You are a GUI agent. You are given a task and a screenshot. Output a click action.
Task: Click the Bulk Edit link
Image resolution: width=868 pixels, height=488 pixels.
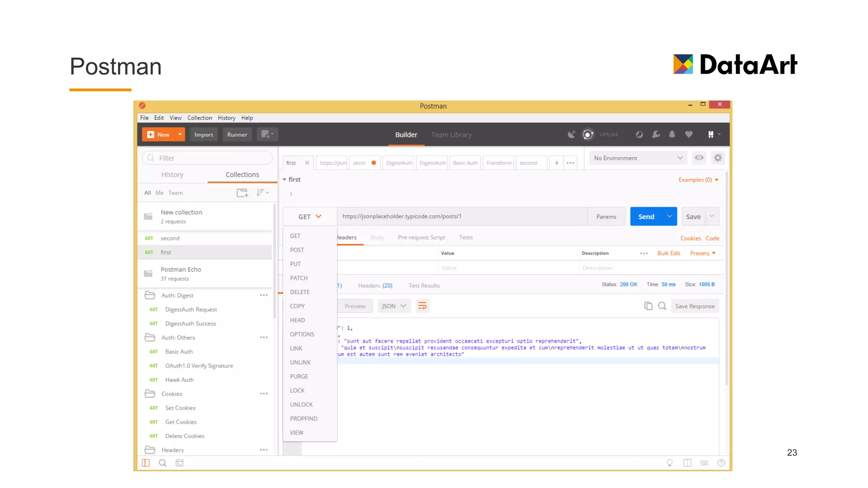pyautogui.click(x=668, y=253)
